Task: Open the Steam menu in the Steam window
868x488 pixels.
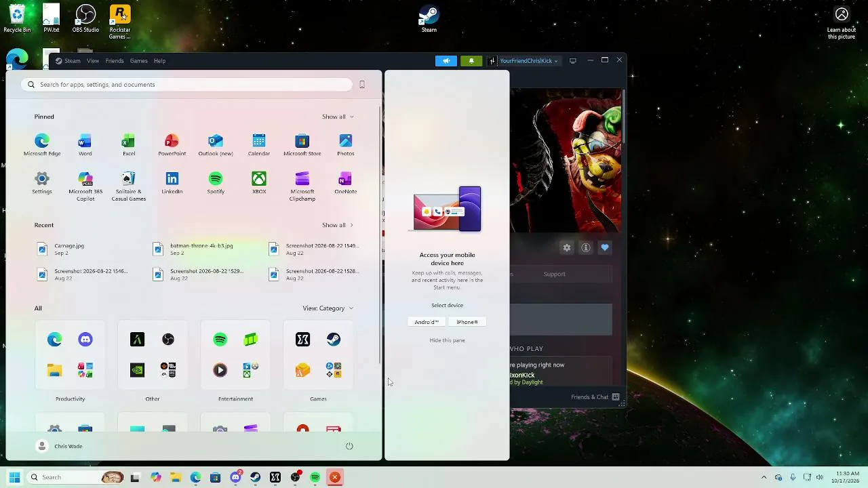Action: pyautogui.click(x=68, y=61)
